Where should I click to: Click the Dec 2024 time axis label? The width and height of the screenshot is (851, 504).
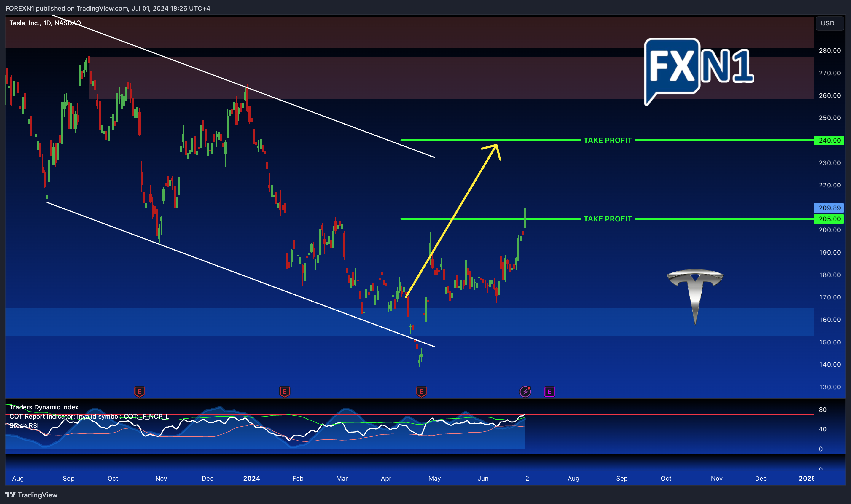[x=760, y=478]
